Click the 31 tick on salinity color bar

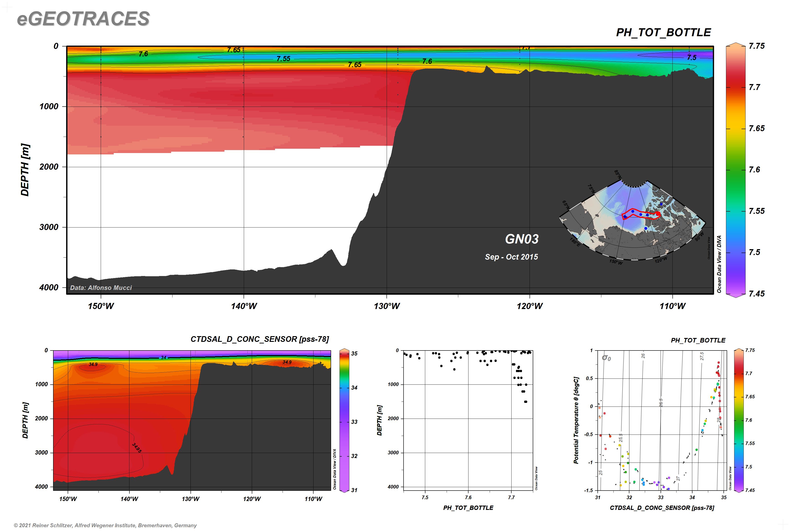click(354, 490)
